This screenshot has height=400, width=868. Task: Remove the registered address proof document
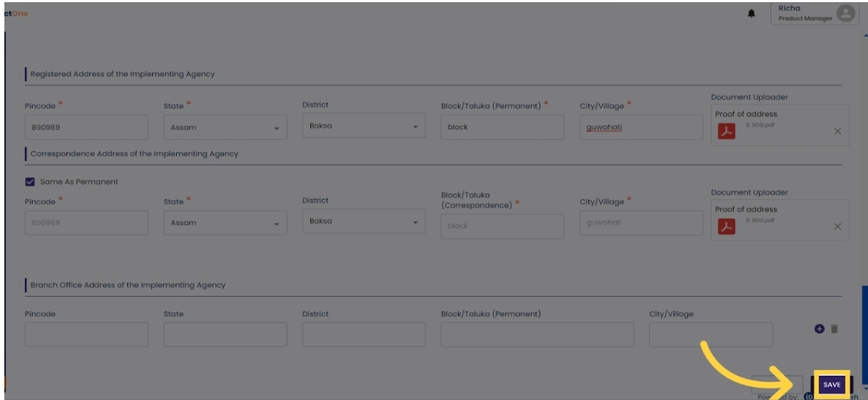[837, 131]
